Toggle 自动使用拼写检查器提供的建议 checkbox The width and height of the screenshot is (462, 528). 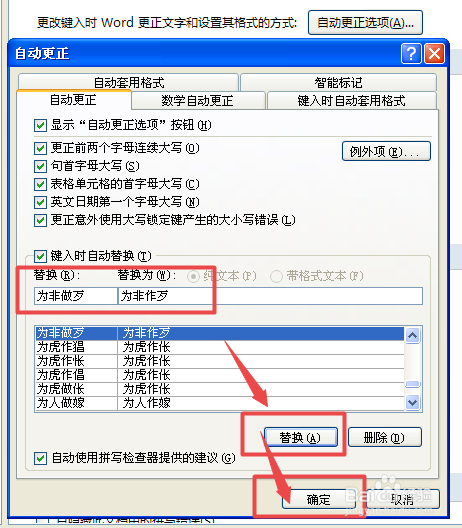point(40,458)
